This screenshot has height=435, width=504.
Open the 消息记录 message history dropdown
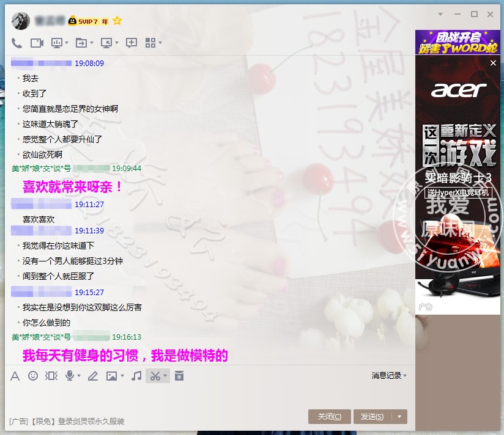389,376
